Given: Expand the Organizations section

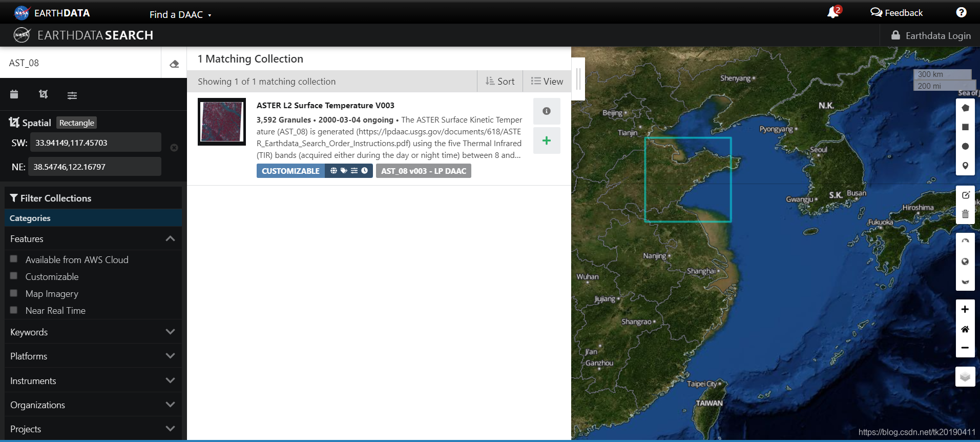Looking at the screenshot, I should pyautogui.click(x=93, y=405).
